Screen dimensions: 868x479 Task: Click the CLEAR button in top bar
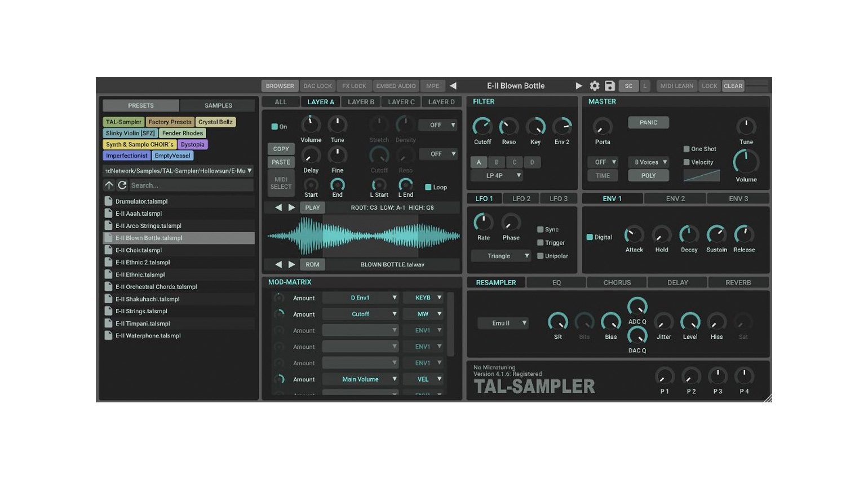click(733, 86)
